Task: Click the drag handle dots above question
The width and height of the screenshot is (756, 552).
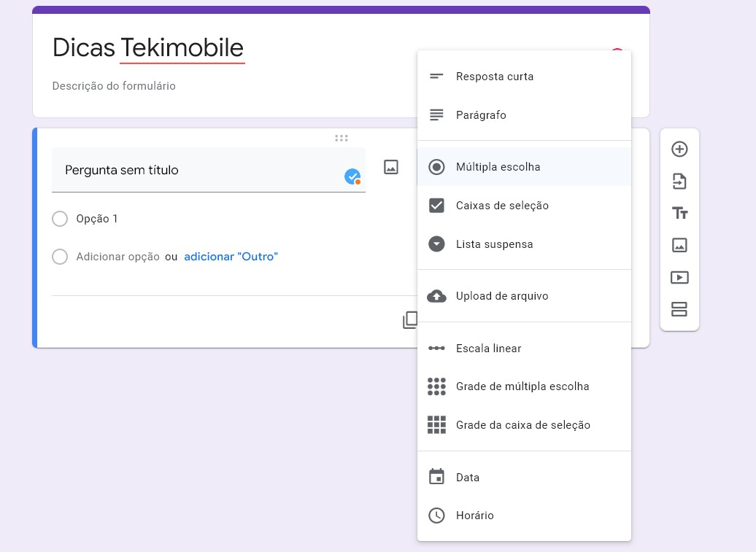Action: pos(342,139)
